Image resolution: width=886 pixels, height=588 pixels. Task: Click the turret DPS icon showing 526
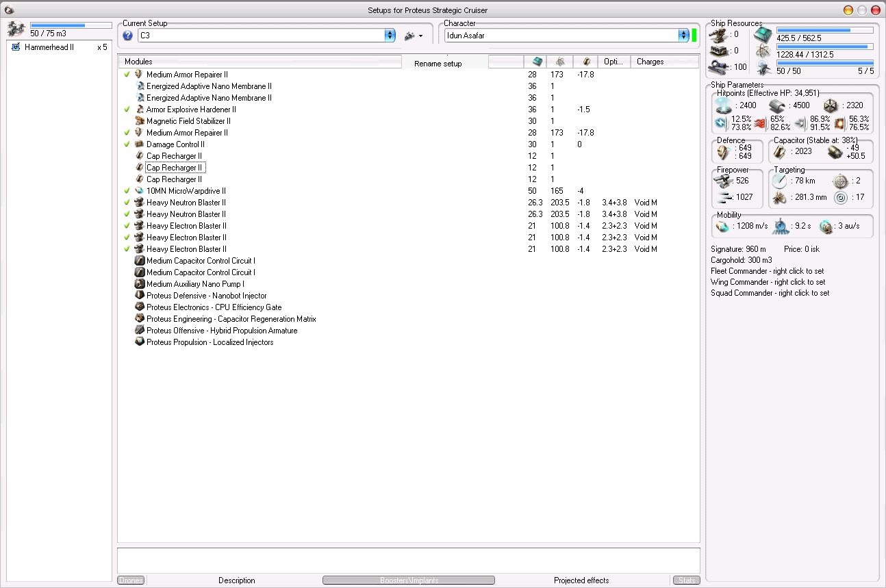[724, 181]
